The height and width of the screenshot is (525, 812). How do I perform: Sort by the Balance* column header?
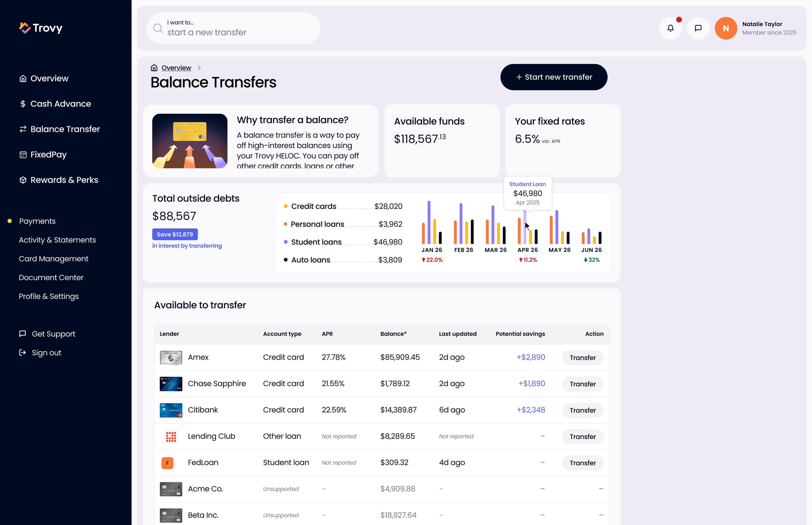coord(393,334)
